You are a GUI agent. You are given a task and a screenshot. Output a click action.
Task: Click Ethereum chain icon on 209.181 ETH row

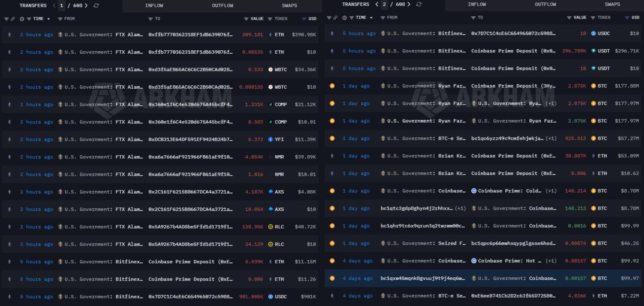point(9,35)
